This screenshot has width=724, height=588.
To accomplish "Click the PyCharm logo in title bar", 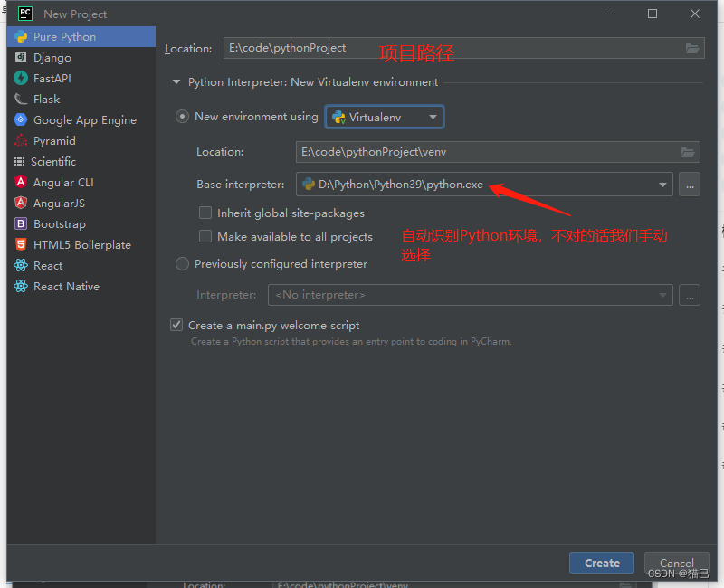I will tap(25, 14).
